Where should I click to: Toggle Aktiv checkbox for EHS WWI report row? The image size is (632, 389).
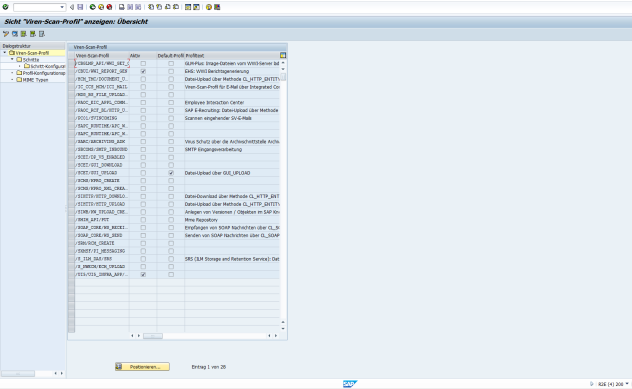tap(143, 71)
